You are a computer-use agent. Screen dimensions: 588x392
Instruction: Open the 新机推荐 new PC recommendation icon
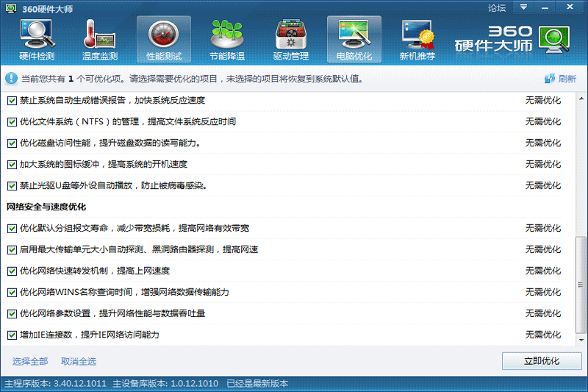tap(417, 39)
